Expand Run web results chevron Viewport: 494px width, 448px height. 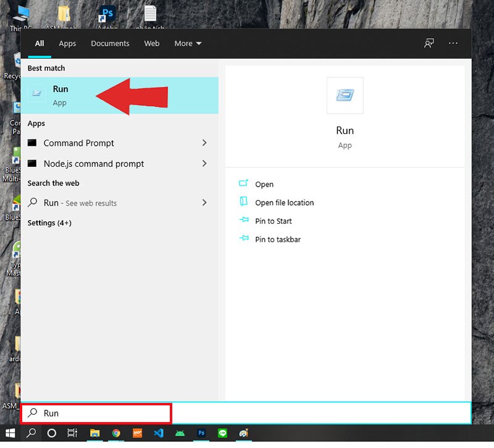pyautogui.click(x=204, y=203)
